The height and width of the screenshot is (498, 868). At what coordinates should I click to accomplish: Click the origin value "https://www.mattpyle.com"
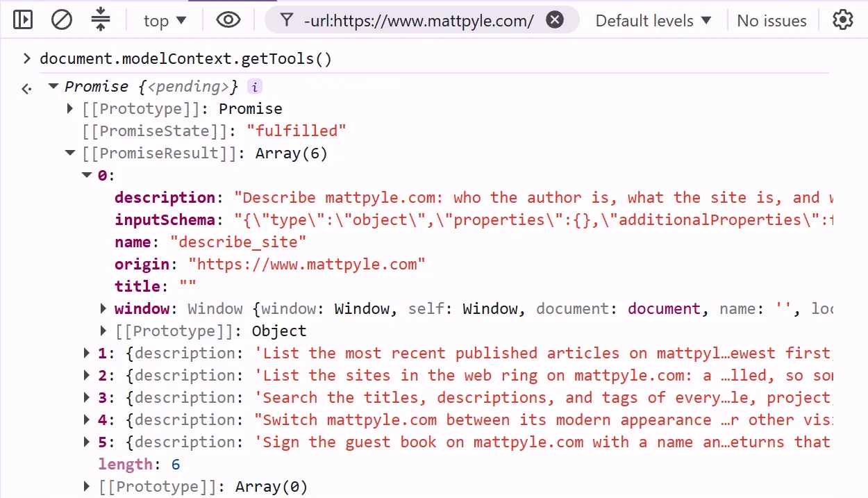point(307,265)
